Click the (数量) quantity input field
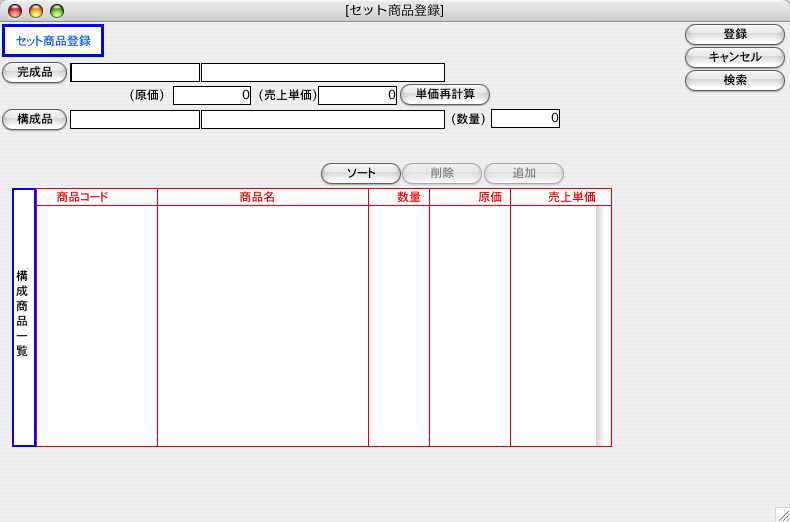This screenshot has height=522, width=790. [525, 119]
